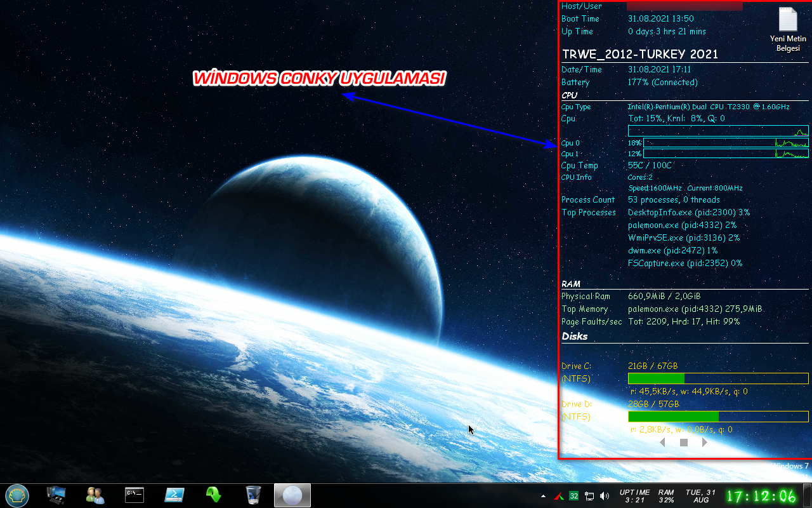Click the Drive D: usage bar
This screenshot has width=812, height=508.
tap(718, 417)
